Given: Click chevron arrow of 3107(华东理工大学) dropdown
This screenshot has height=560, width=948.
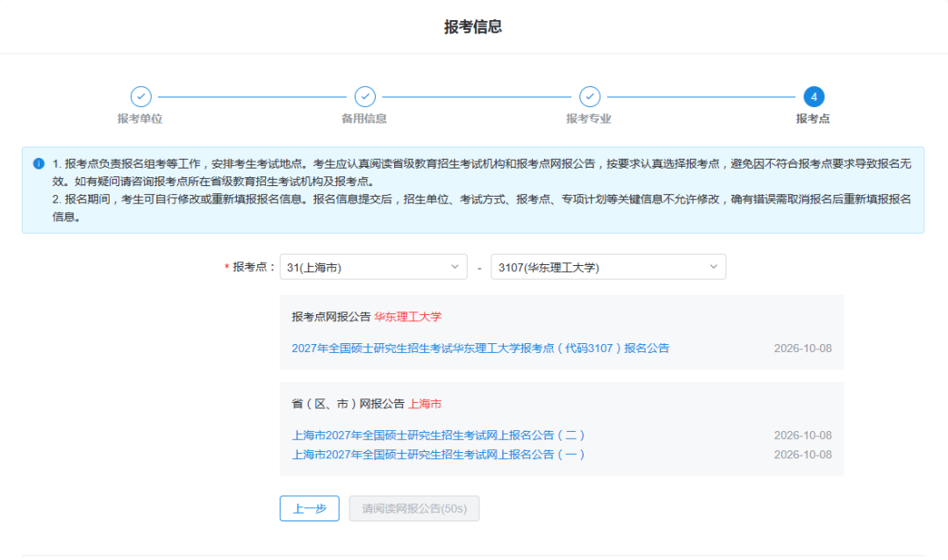Looking at the screenshot, I should [x=714, y=267].
